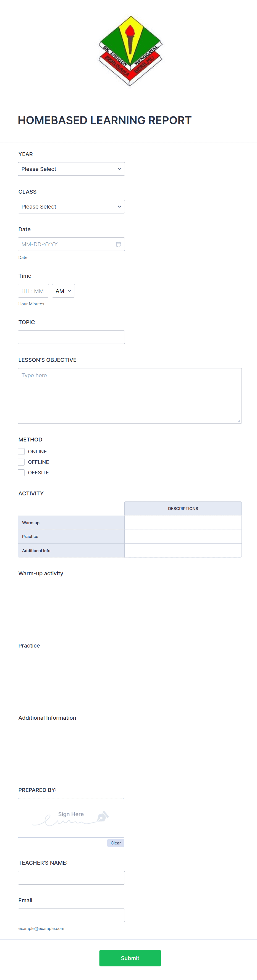The width and height of the screenshot is (257, 980).
Task: Open the CLASS selection dropdown
Action: pos(71,207)
